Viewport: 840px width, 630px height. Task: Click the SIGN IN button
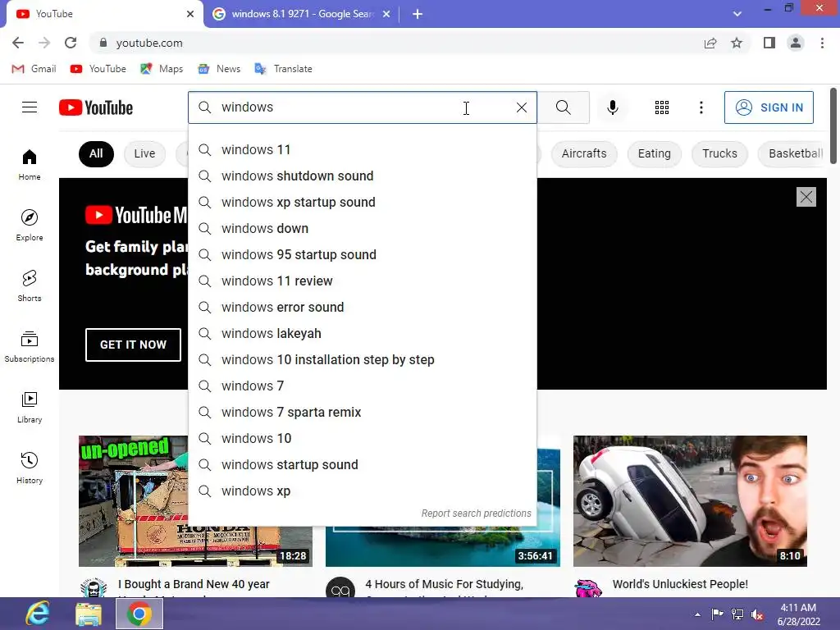click(769, 107)
